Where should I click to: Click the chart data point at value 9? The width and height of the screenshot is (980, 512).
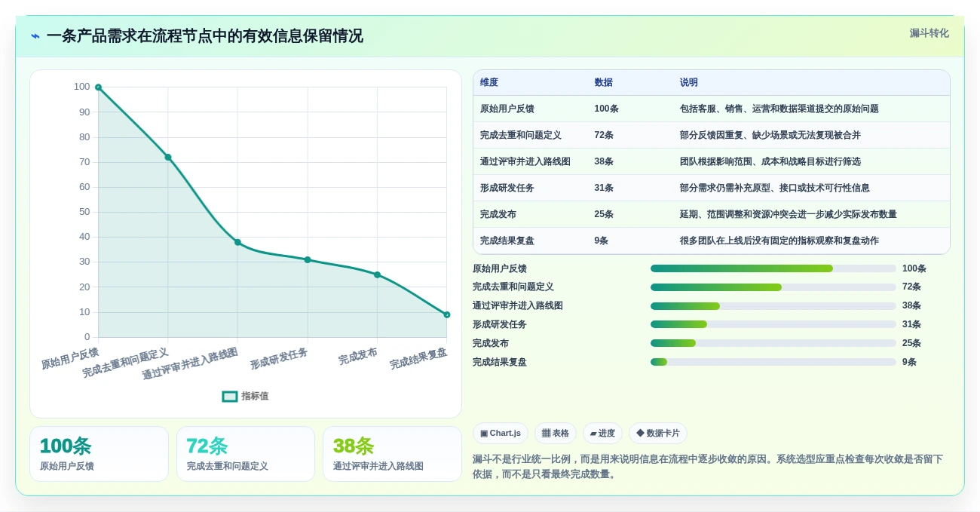[x=447, y=314]
